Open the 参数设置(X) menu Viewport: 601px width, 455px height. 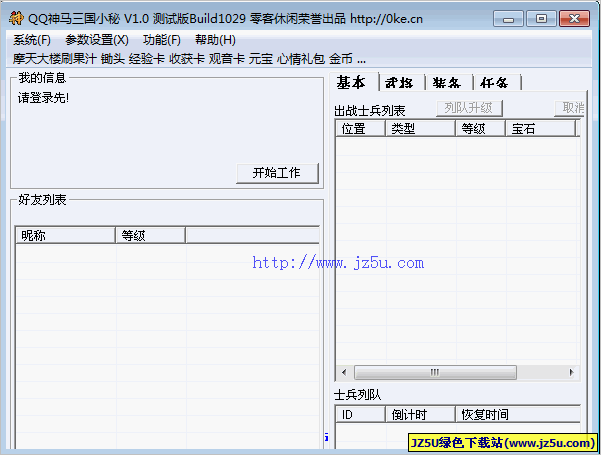[97, 40]
